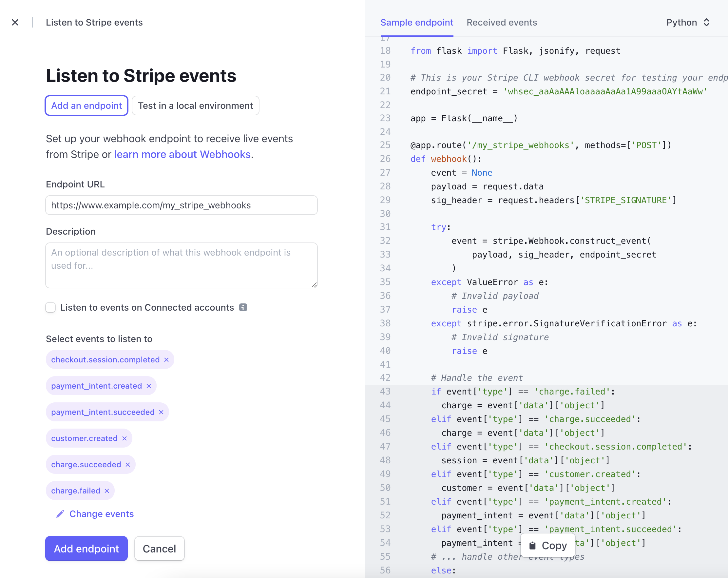Remove customer.created event tag

point(124,438)
